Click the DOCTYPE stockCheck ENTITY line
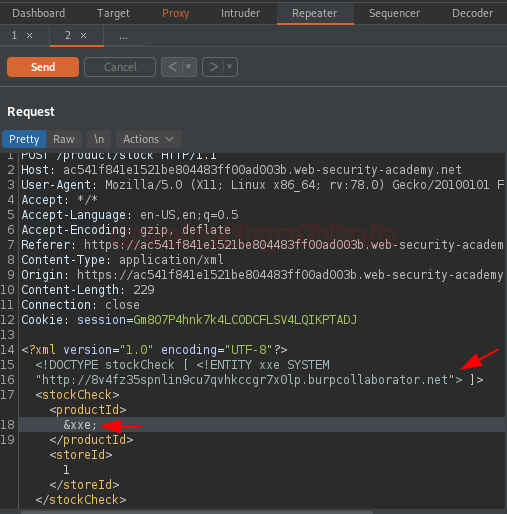Image resolution: width=507 pixels, height=514 pixels. click(182, 365)
